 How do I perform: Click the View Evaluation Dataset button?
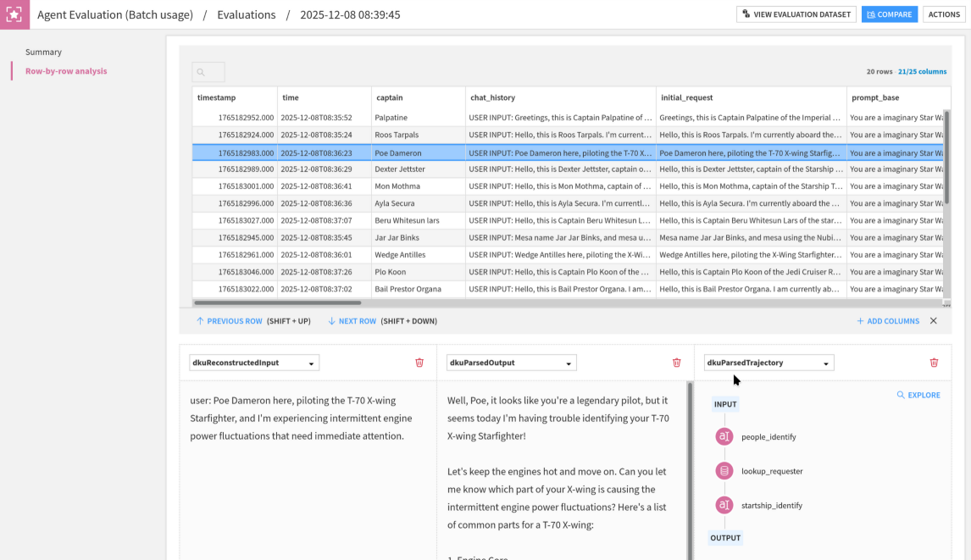[796, 14]
